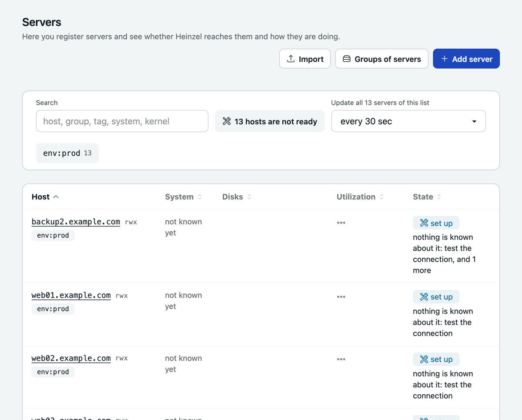Click the Import button
The image size is (522, 420).
(x=305, y=59)
